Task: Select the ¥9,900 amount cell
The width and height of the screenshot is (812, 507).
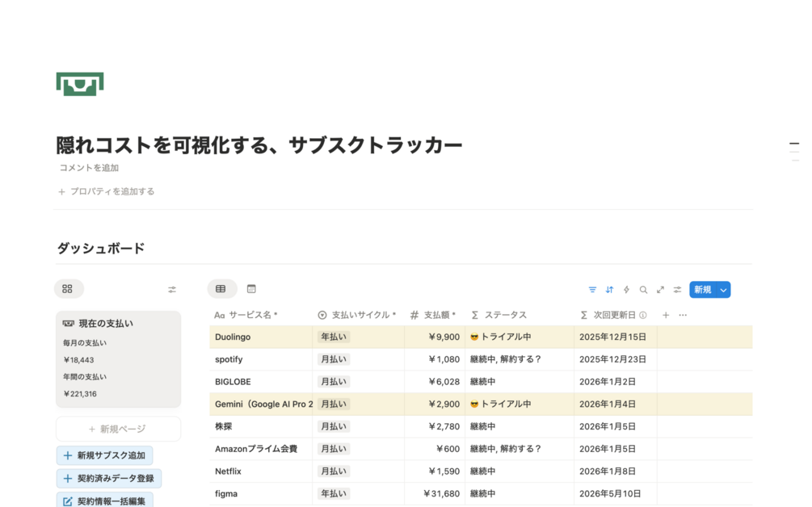Action: (435, 337)
